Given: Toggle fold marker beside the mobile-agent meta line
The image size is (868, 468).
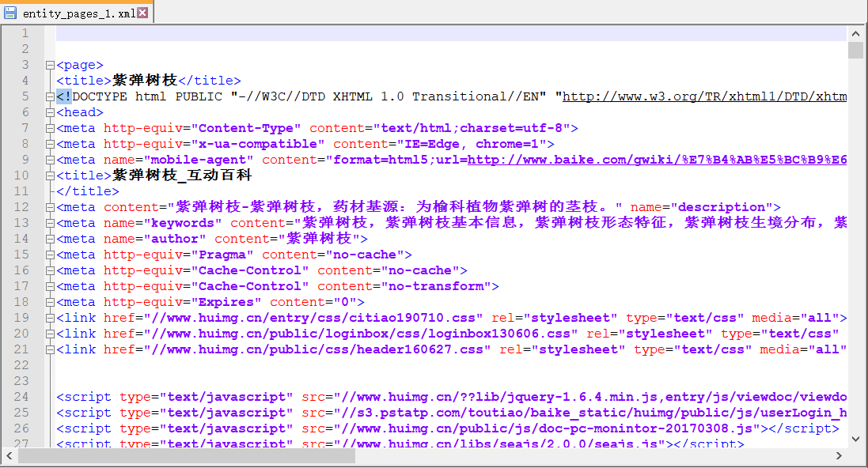Looking at the screenshot, I should [50, 160].
